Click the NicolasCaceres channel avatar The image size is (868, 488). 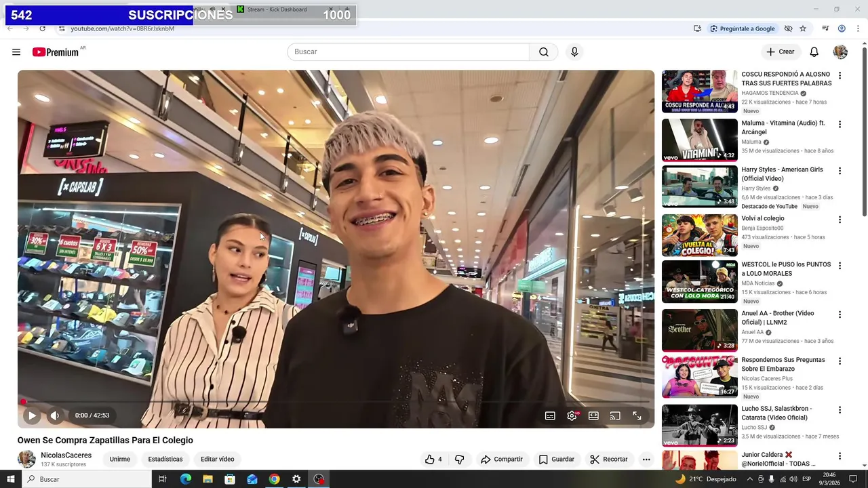click(x=26, y=459)
